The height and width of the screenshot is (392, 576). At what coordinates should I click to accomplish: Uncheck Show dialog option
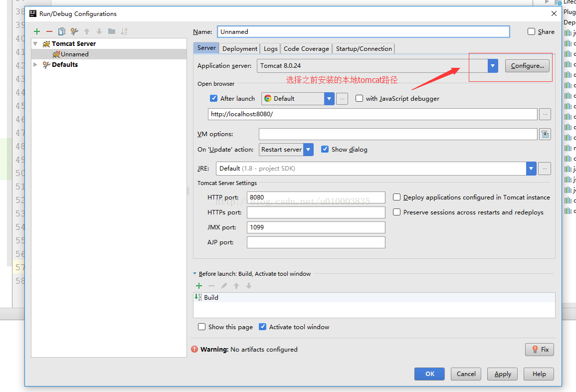[325, 149]
